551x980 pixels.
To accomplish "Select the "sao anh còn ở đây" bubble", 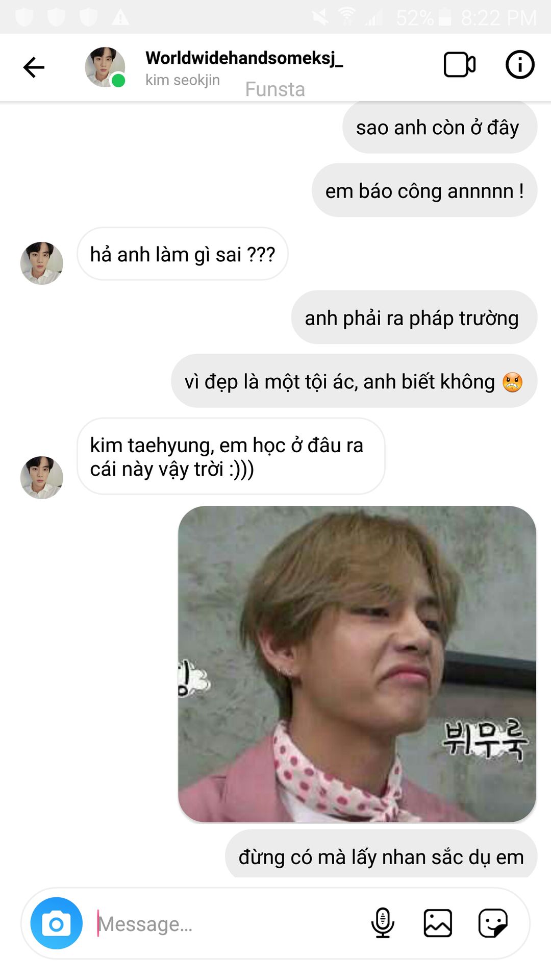I will pyautogui.click(x=439, y=127).
